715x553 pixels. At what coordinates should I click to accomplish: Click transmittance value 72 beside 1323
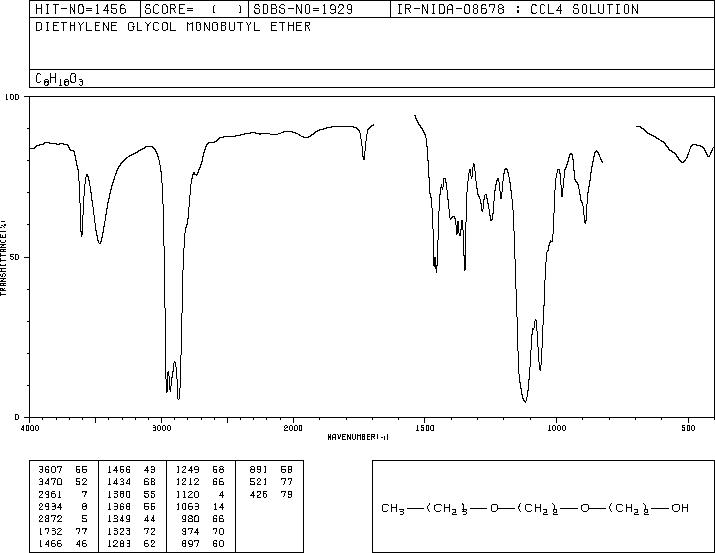[150, 532]
